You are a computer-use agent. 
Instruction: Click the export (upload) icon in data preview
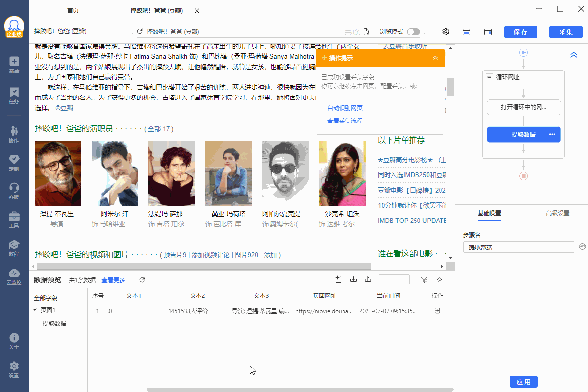(368, 280)
